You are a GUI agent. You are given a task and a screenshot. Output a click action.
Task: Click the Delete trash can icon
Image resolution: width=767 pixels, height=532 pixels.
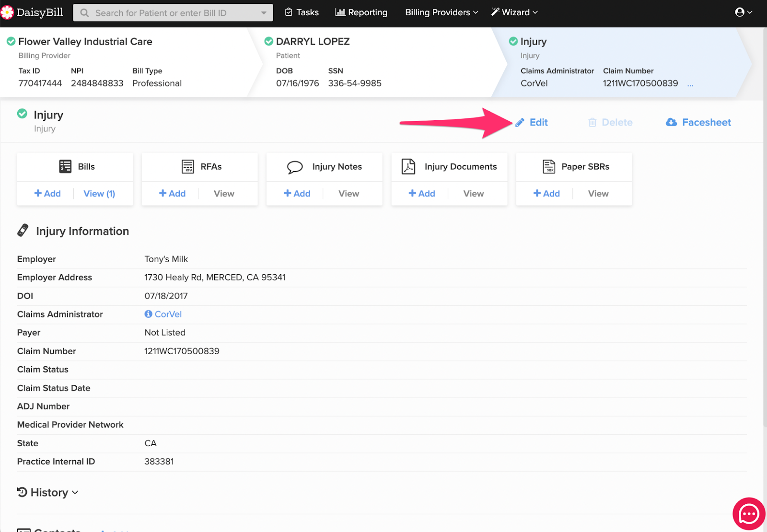click(x=593, y=123)
